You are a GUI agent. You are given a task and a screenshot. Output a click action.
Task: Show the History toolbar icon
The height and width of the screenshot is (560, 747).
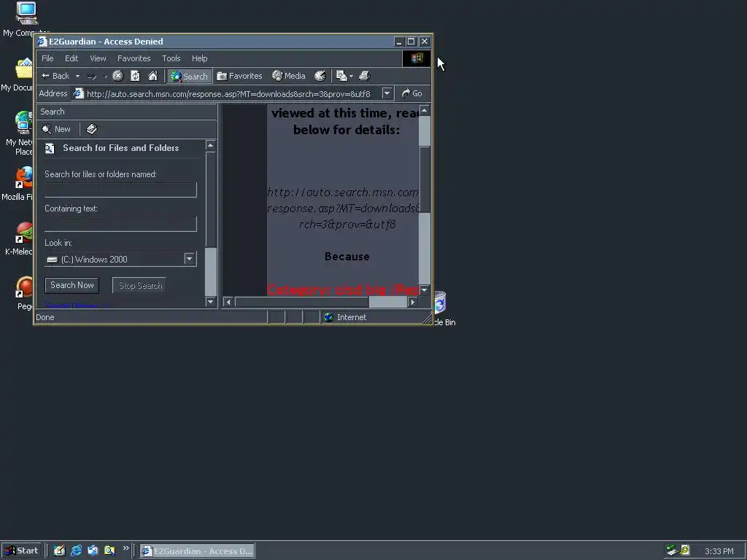tap(320, 76)
